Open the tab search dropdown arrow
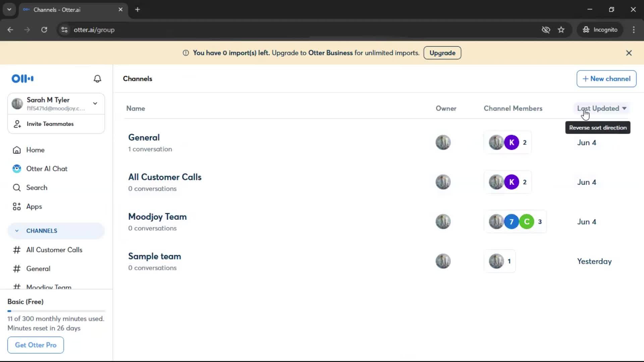 point(9,9)
